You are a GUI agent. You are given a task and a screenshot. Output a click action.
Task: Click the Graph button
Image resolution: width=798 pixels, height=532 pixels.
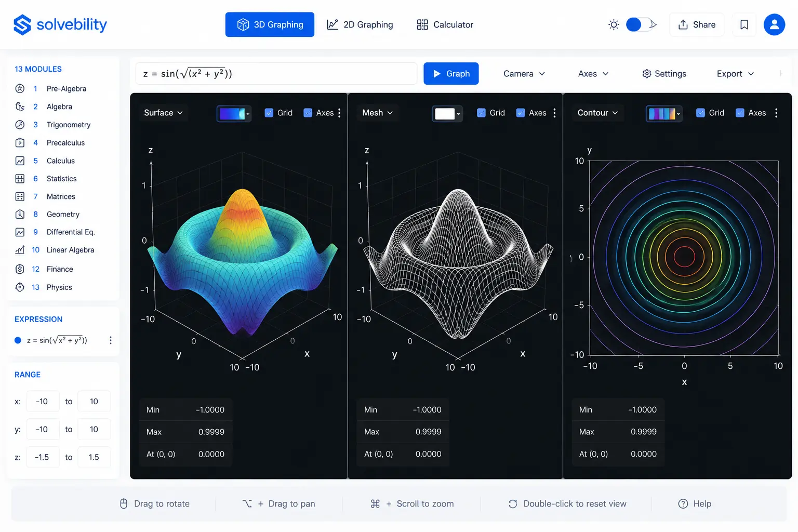point(451,74)
